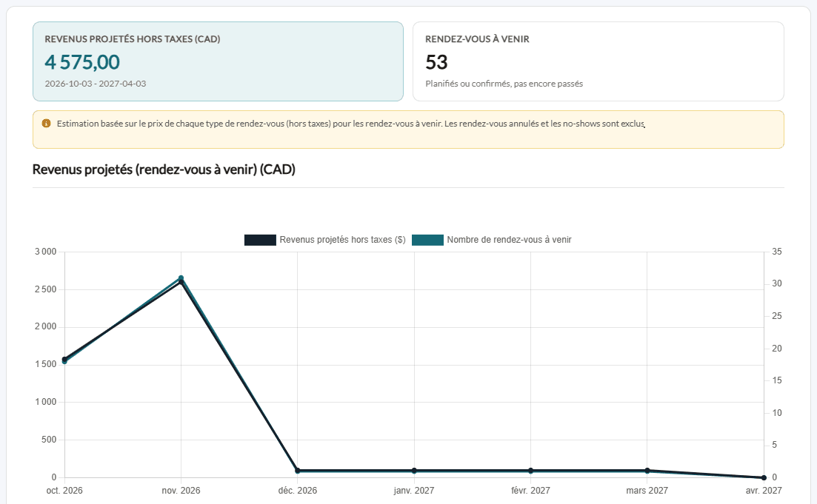Click the 'Revenus projetés (rendez-vous à venir) (CAD)' heading
This screenshot has width=817, height=504.
164,169
